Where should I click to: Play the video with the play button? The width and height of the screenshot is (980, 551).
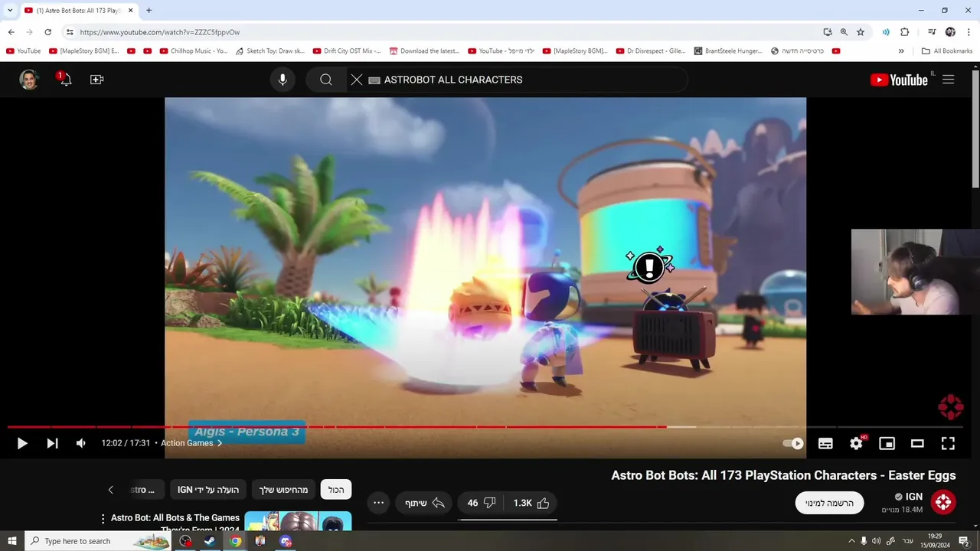22,443
